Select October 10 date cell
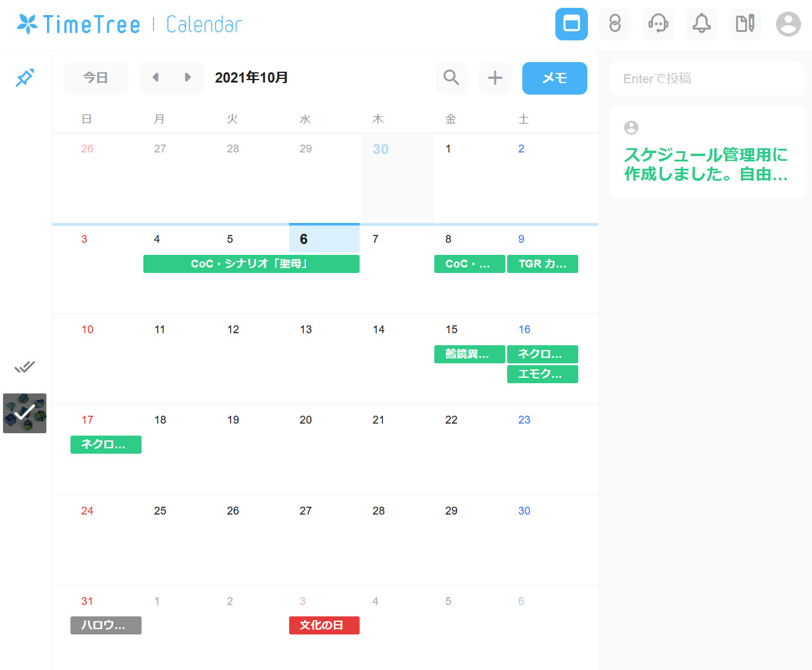812x670 pixels. 106,359
